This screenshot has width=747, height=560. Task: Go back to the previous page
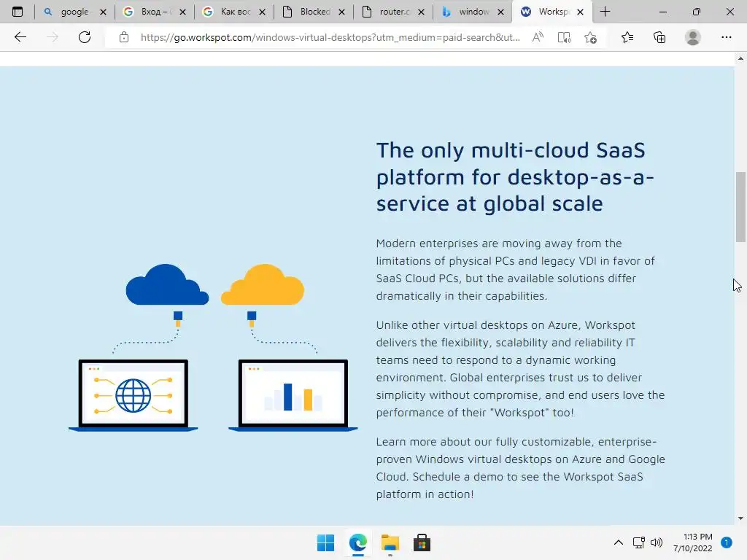pyautogui.click(x=20, y=37)
